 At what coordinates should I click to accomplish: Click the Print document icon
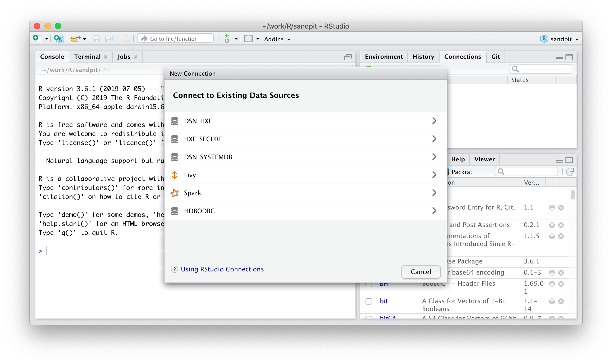[126, 39]
